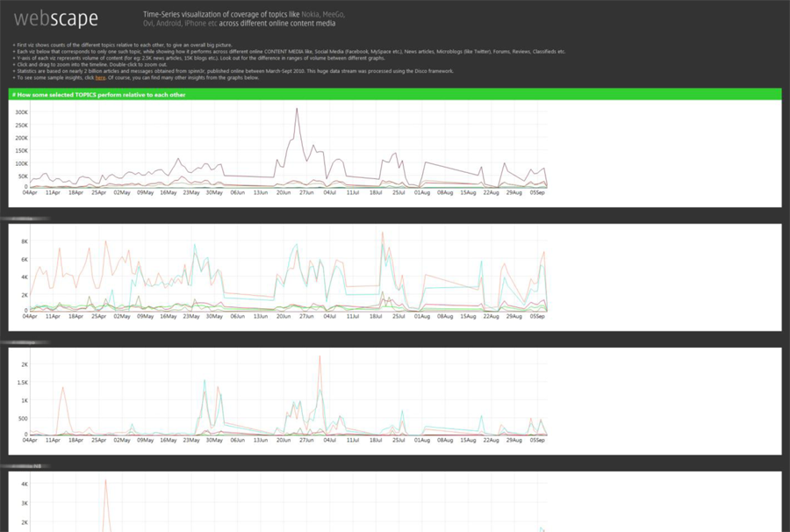Click '02May' date label under the 8K chart
The image size is (790, 532).
[122, 316]
